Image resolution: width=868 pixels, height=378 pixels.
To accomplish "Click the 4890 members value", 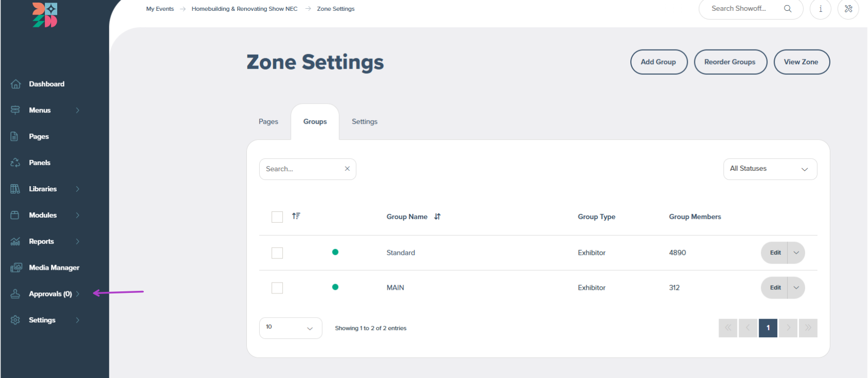I will 677,253.
